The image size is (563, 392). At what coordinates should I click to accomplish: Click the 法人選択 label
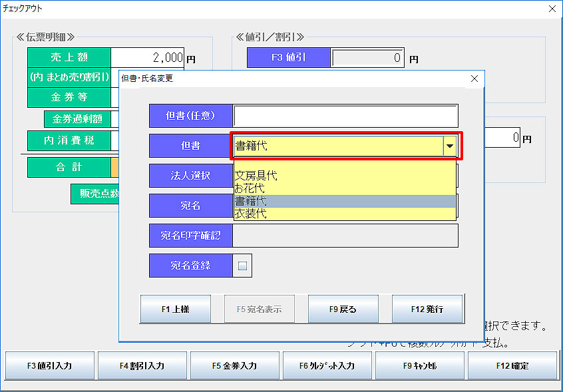191,176
